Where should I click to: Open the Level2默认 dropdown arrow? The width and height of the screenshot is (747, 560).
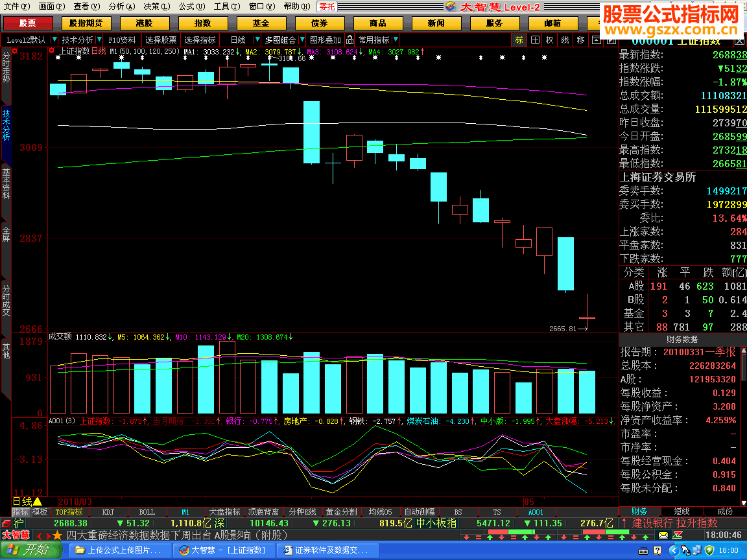click(54, 40)
